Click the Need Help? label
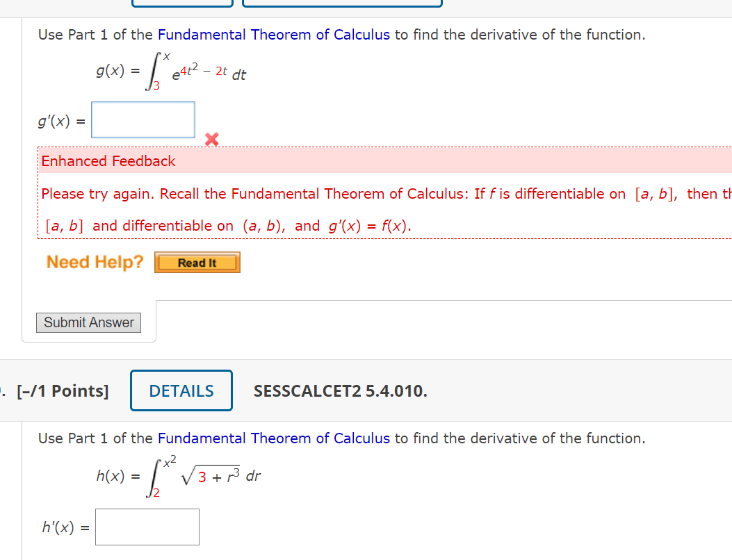 coord(94,262)
